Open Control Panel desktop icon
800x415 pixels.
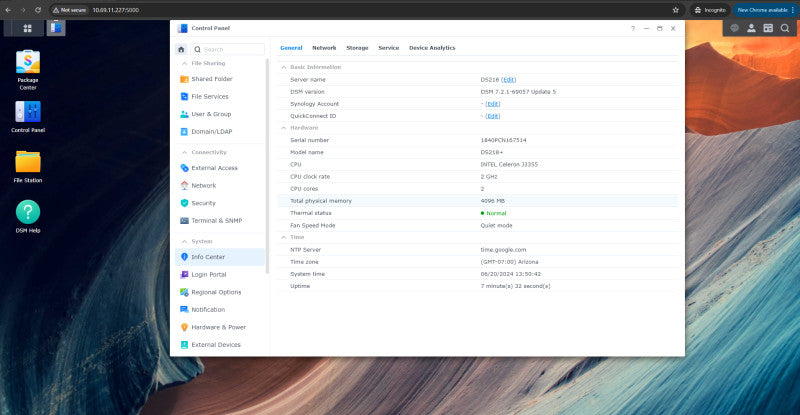tap(28, 116)
